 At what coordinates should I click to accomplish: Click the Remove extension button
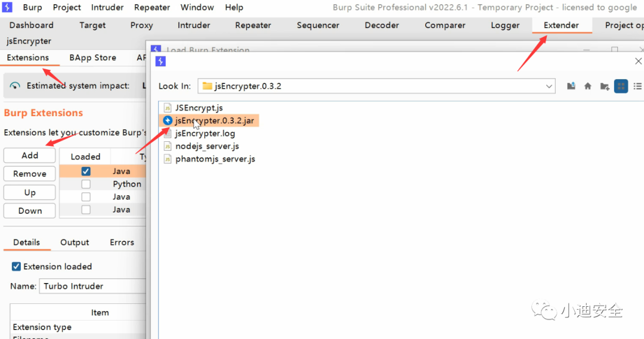point(30,173)
